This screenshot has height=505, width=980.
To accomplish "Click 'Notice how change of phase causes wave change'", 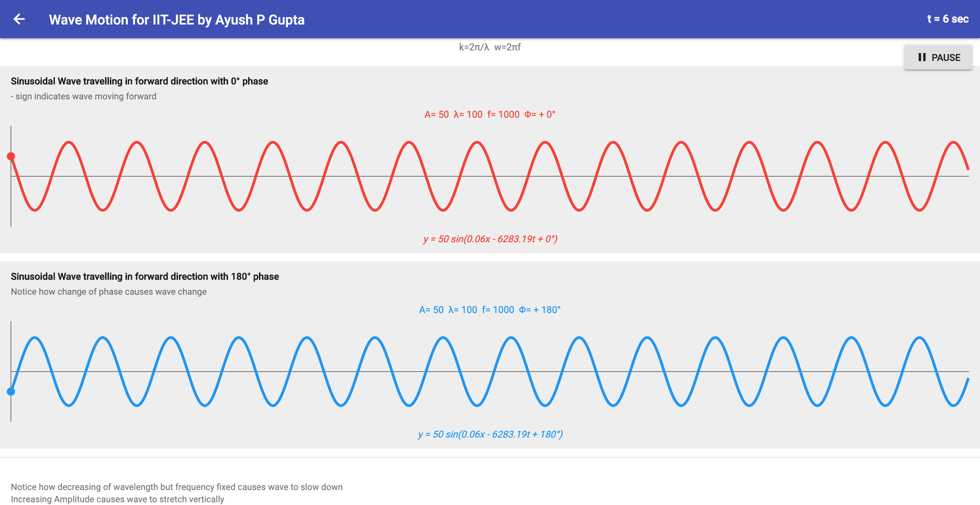I will (x=109, y=292).
